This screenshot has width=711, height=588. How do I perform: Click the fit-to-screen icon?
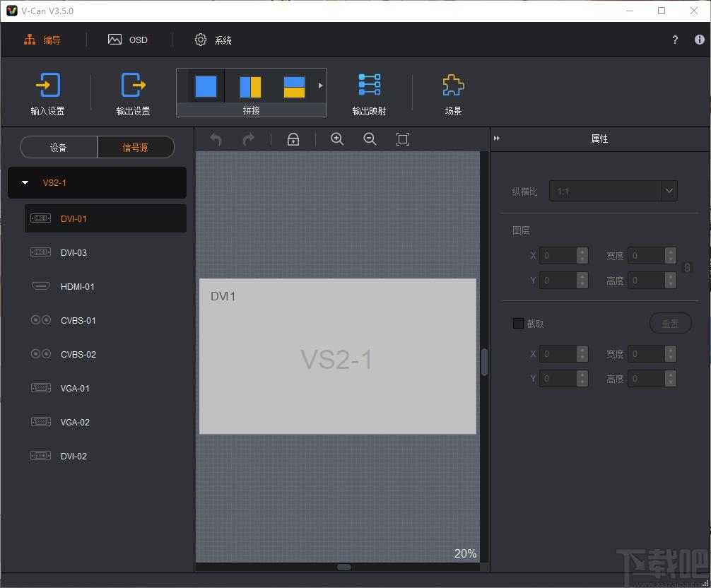403,139
